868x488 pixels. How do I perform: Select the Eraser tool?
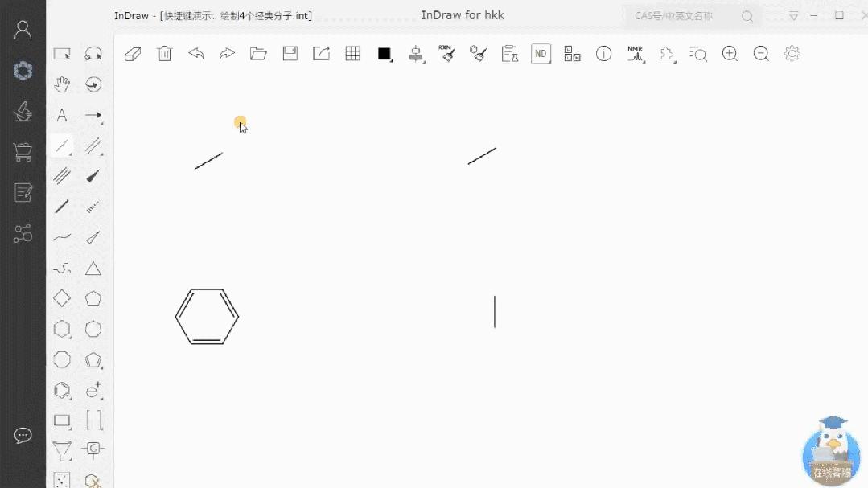(132, 53)
